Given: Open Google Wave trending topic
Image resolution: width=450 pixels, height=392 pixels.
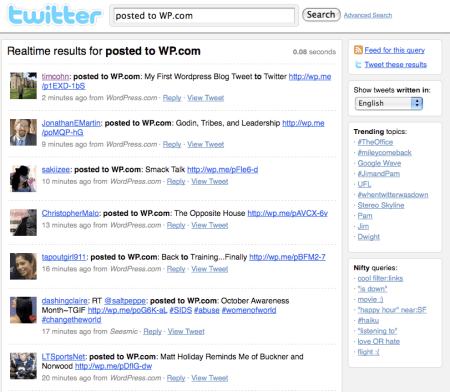Looking at the screenshot, I should tap(379, 163).
